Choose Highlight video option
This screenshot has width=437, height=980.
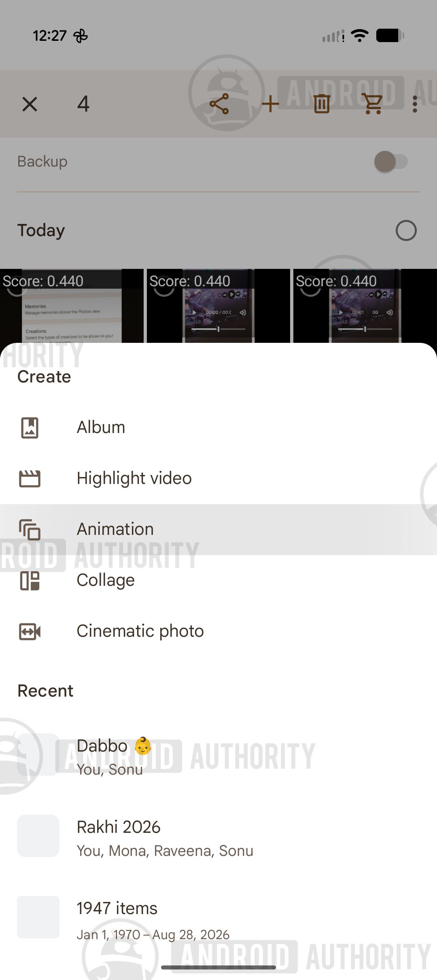click(x=218, y=479)
